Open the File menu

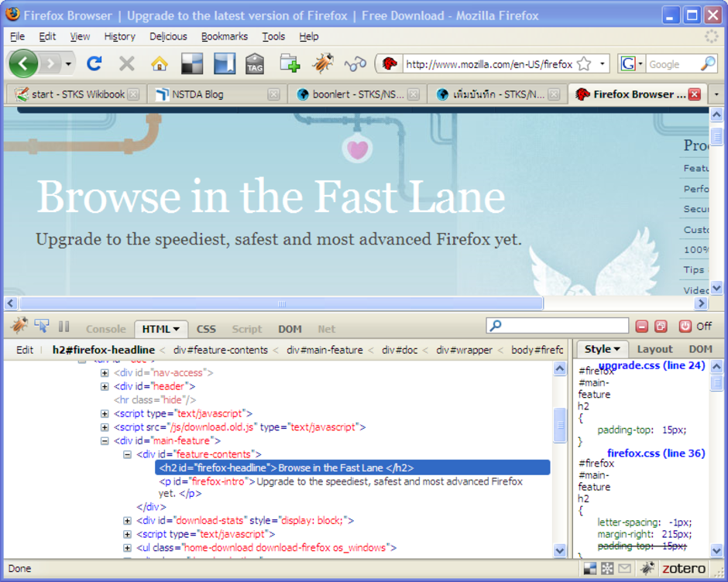(17, 36)
